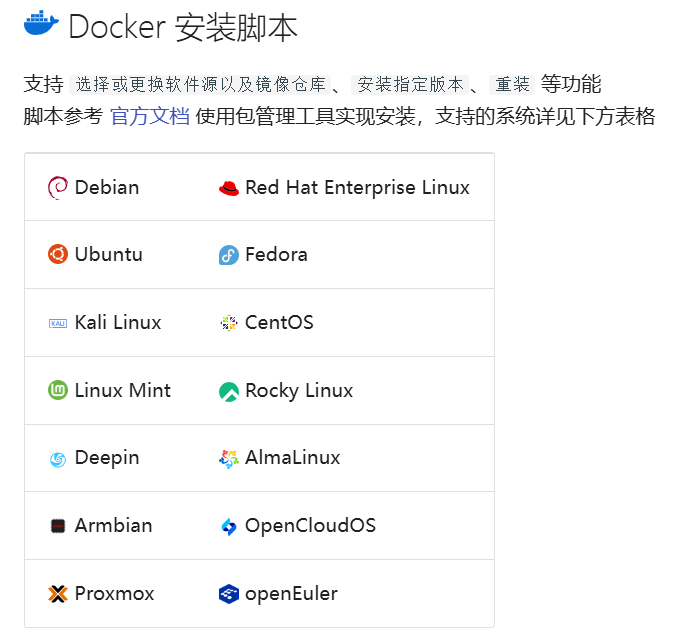Click the Proxmox X icon
692x639 pixels.
[x=58, y=594]
